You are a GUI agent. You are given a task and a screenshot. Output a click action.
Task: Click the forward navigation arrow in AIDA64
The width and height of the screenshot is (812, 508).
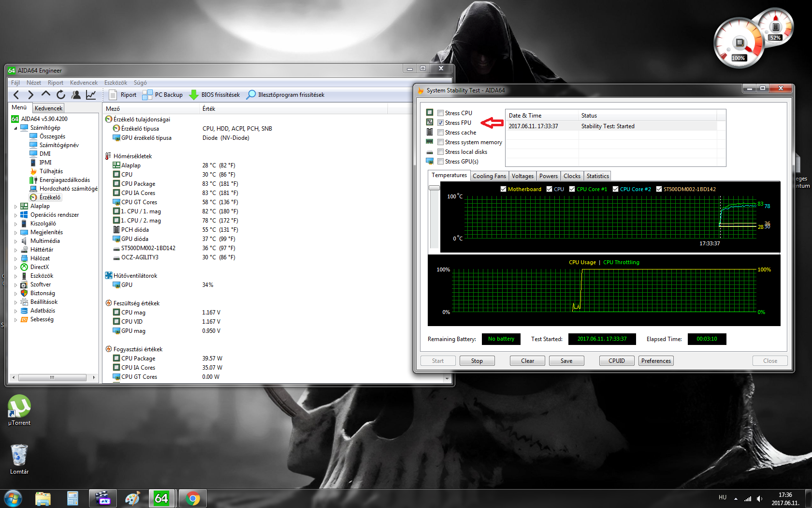coord(31,95)
